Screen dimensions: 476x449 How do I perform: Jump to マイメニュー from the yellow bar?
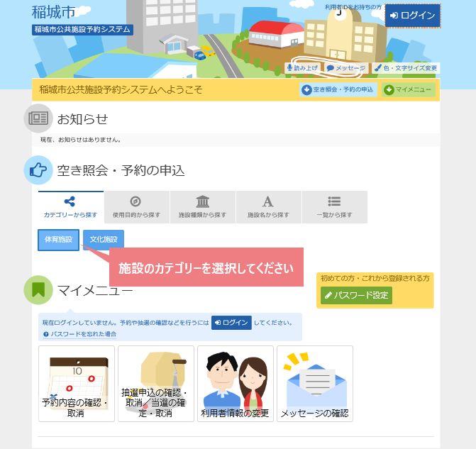pos(409,89)
